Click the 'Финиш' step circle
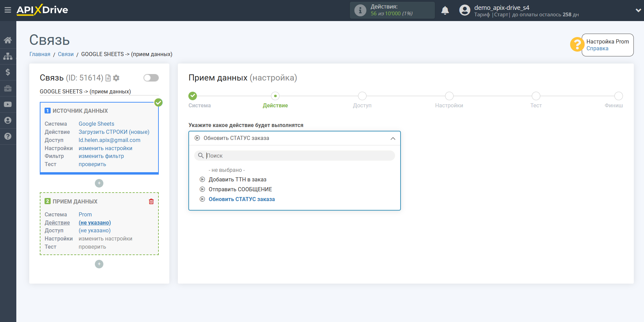 coord(618,96)
